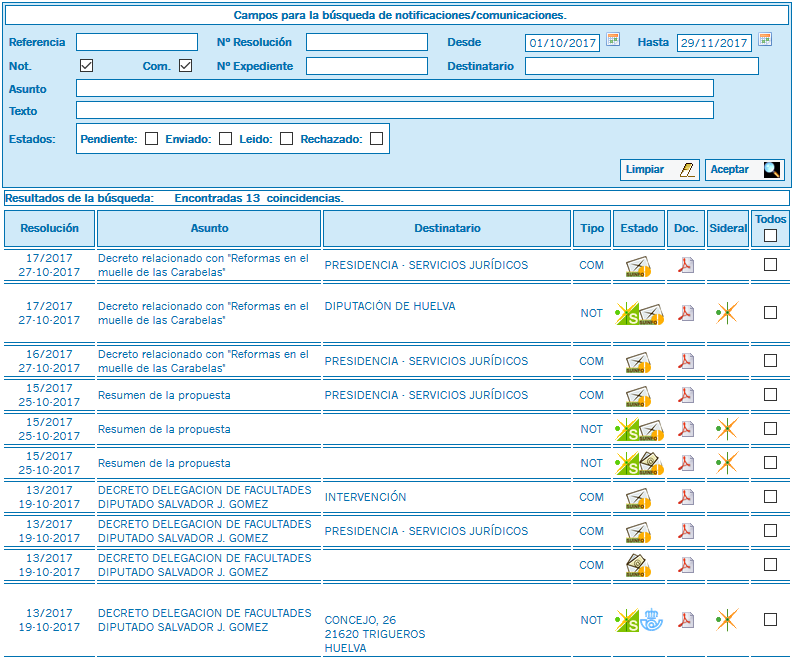Focus the Referencia input field
795x658 pixels.
point(137,42)
